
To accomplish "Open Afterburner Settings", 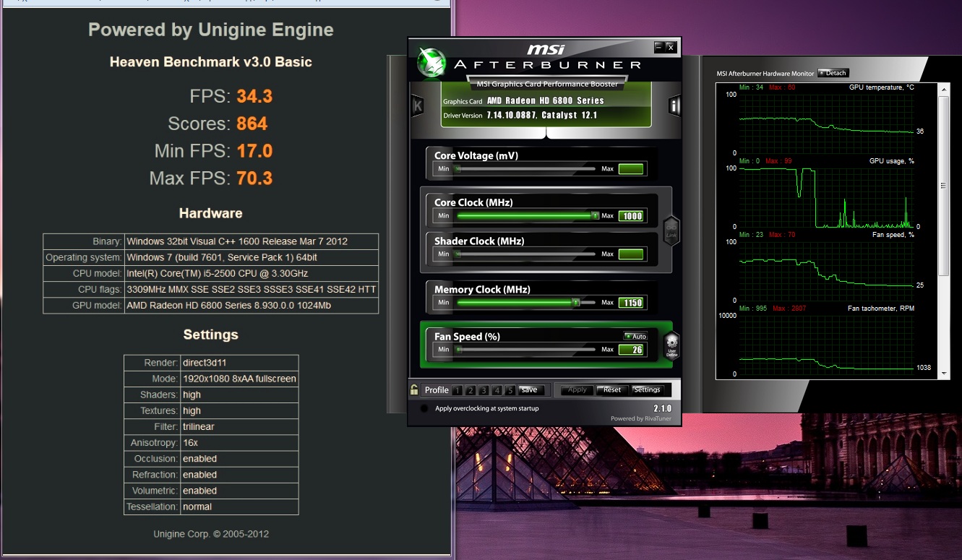I will coord(647,389).
